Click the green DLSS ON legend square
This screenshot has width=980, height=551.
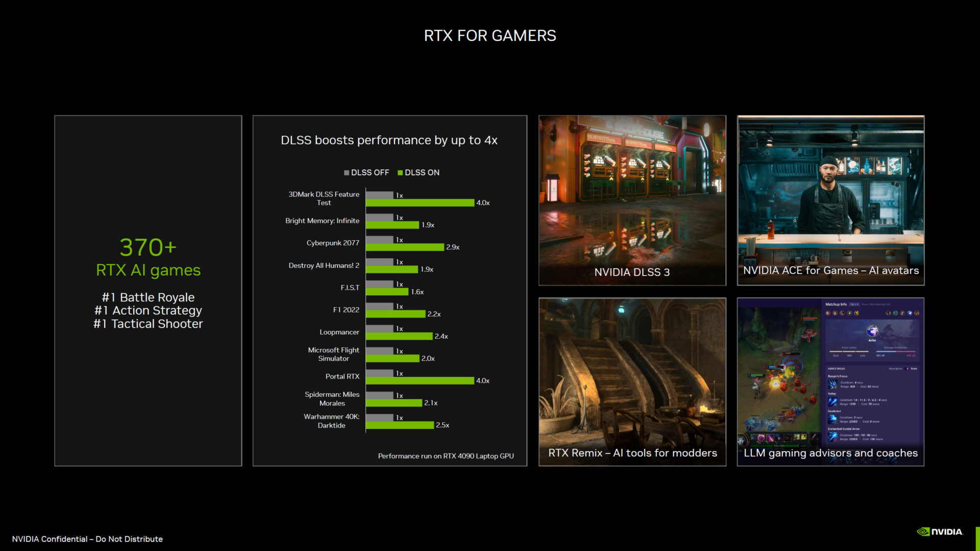click(x=400, y=173)
